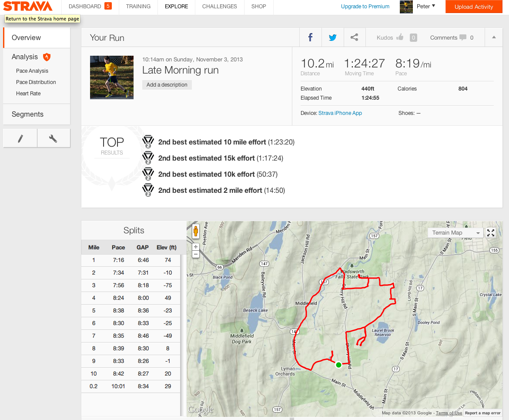Open the pencil edit activity button

tap(20, 138)
